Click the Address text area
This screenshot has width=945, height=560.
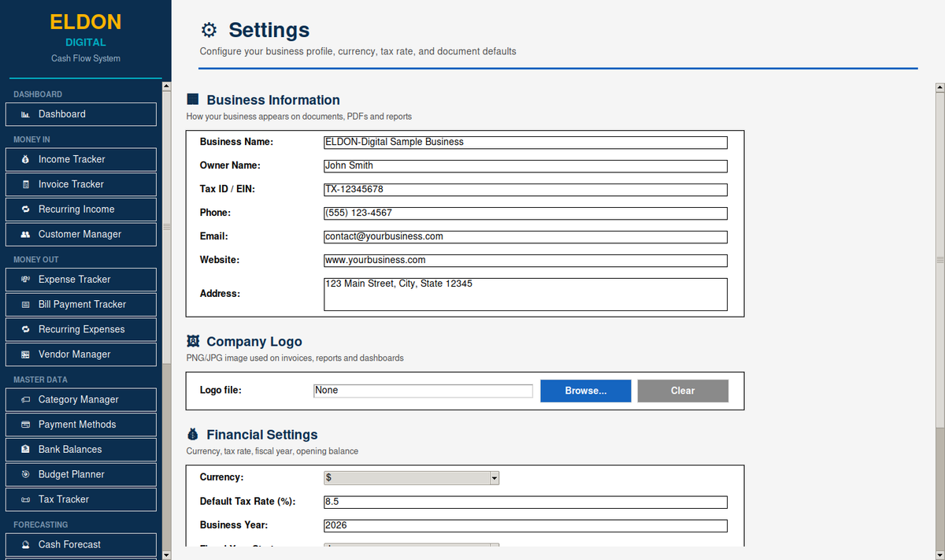[x=525, y=294]
